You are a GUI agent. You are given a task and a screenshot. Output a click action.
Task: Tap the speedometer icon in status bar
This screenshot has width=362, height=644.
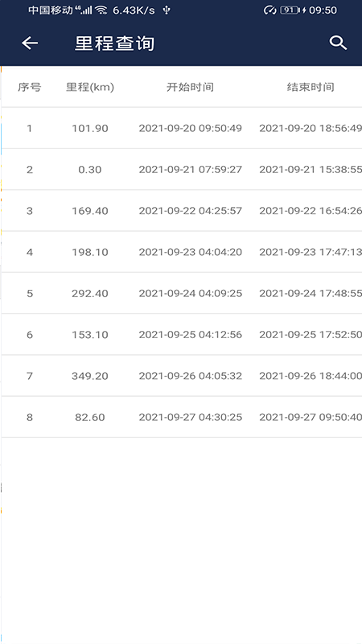(x=269, y=10)
